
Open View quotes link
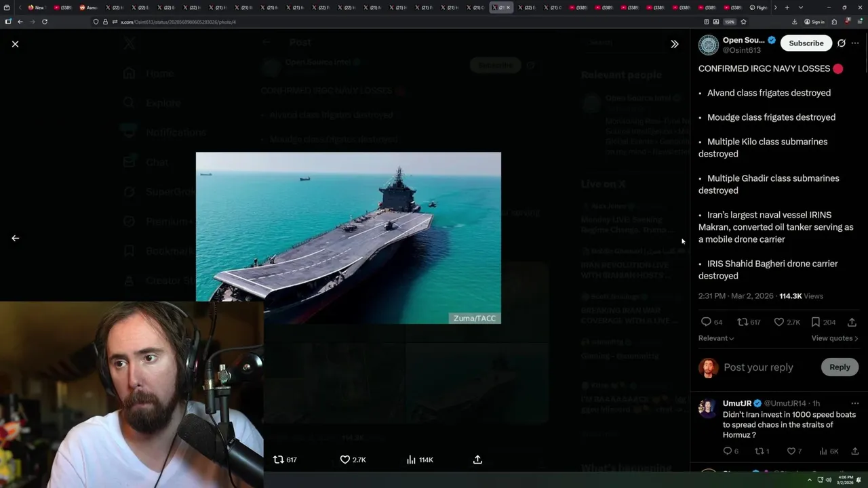pyautogui.click(x=835, y=338)
